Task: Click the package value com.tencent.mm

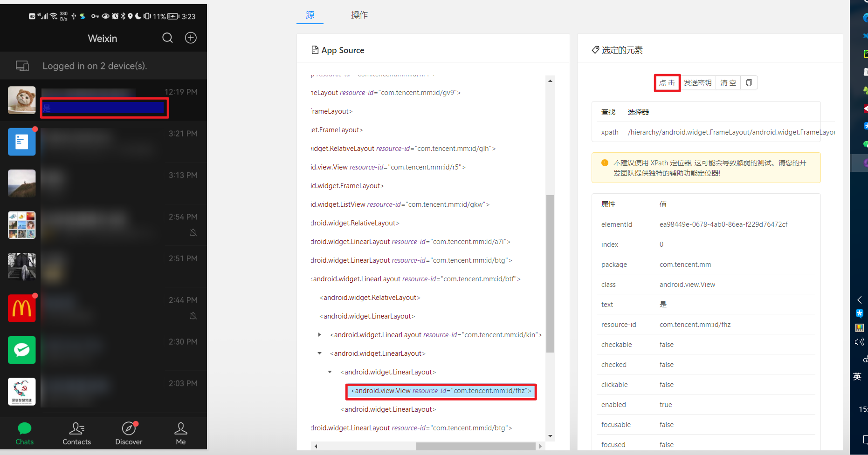Action: [685, 265]
